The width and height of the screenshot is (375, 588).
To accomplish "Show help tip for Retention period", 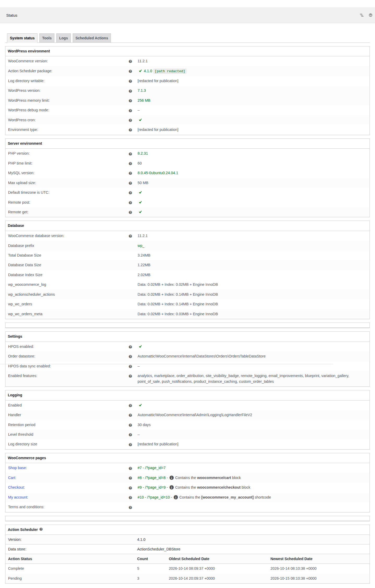I will click(130, 425).
